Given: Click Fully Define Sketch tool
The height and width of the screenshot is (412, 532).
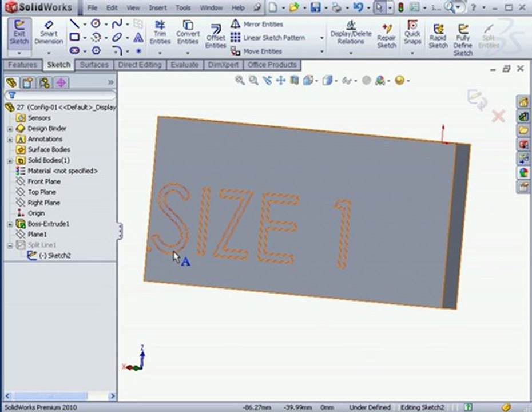Looking at the screenshot, I should [463, 40].
